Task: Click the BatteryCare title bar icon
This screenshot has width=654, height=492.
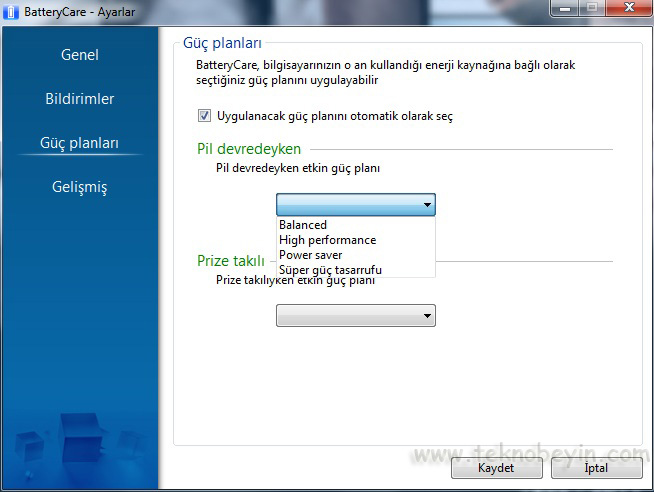Action: [x=10, y=12]
